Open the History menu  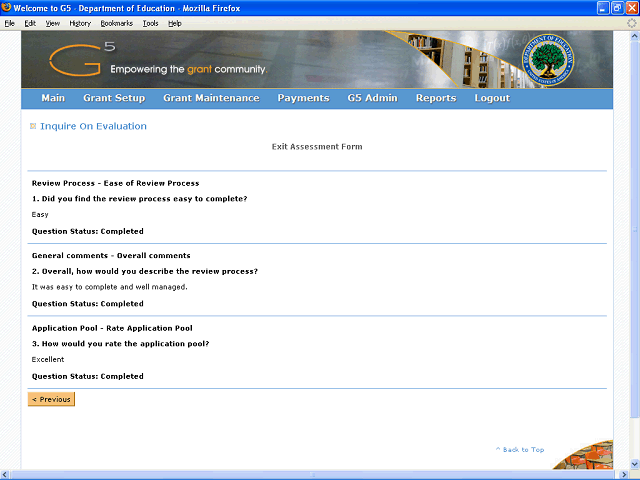tap(80, 23)
